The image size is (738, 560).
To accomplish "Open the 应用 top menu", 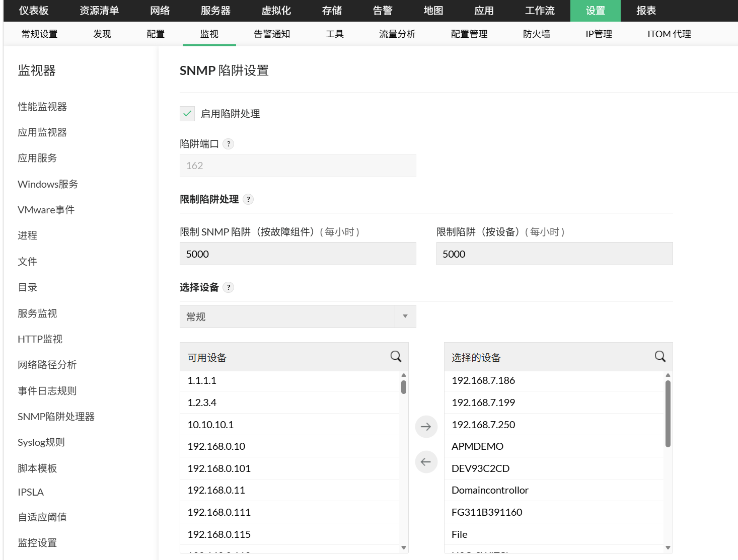I will (x=484, y=11).
